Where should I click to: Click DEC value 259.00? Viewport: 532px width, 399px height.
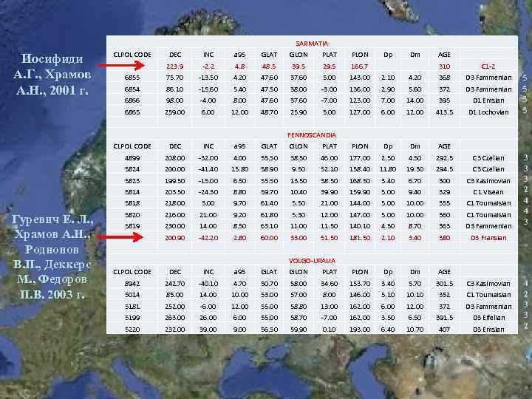pyautogui.click(x=174, y=112)
